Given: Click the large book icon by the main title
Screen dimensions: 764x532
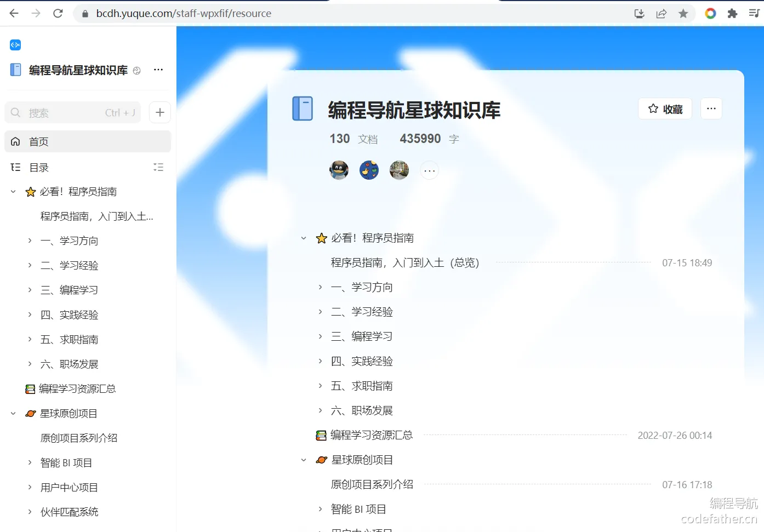Looking at the screenshot, I should (303, 108).
